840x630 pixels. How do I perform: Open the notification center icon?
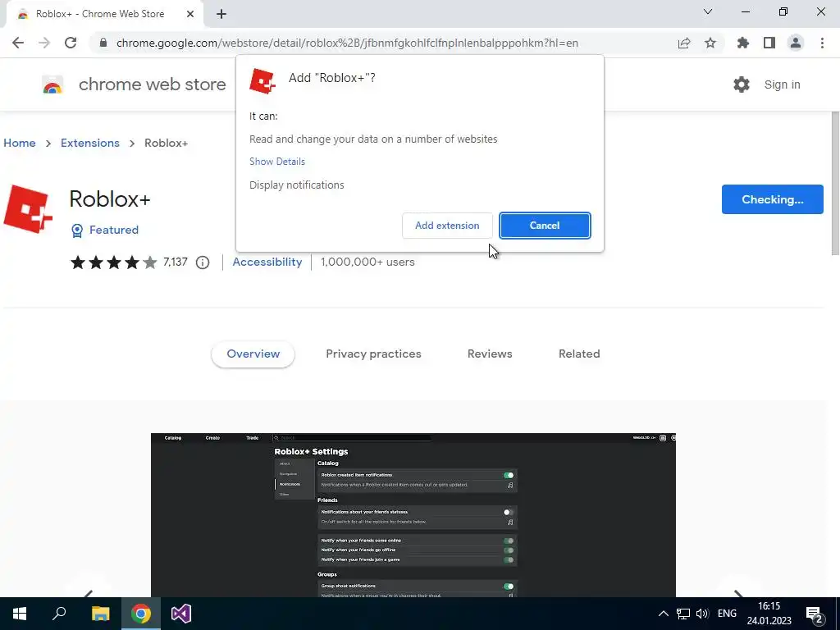pos(815,614)
